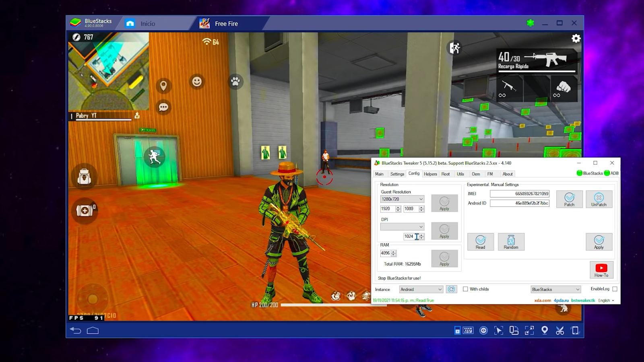Screen dimensions: 644x362
Task: Click the scissors screenshot icon
Action: coord(560,331)
